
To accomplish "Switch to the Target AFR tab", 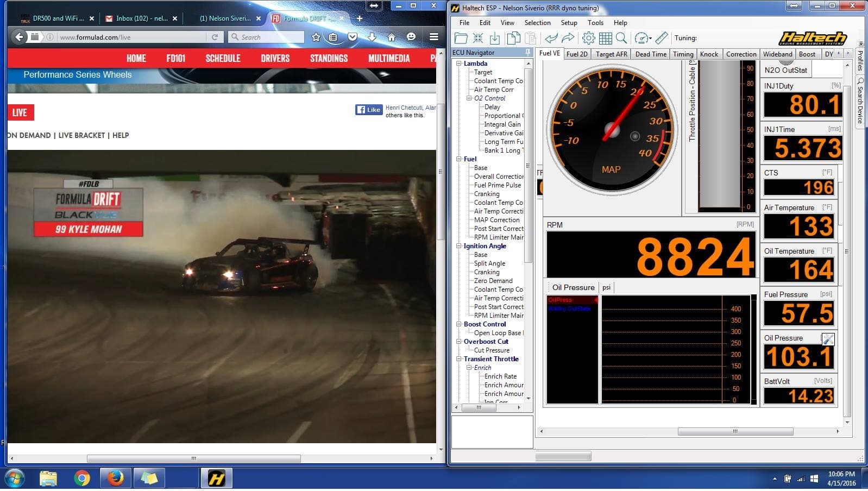I will point(611,54).
